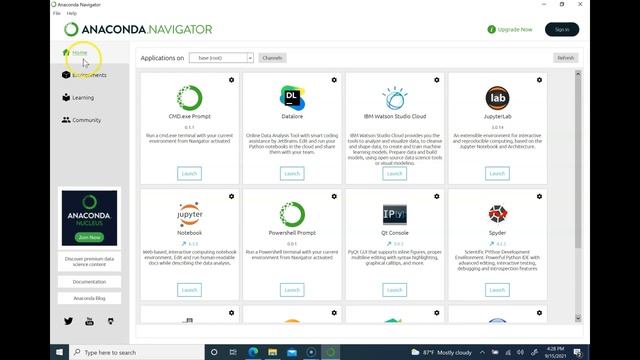Open File Explorer from taskbar

pos(273,352)
